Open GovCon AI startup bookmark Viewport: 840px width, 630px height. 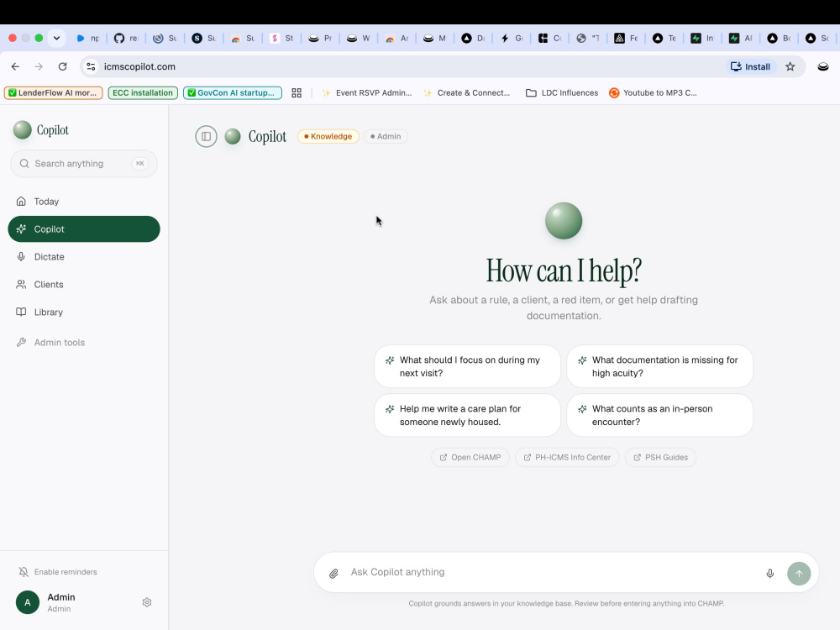click(x=233, y=92)
